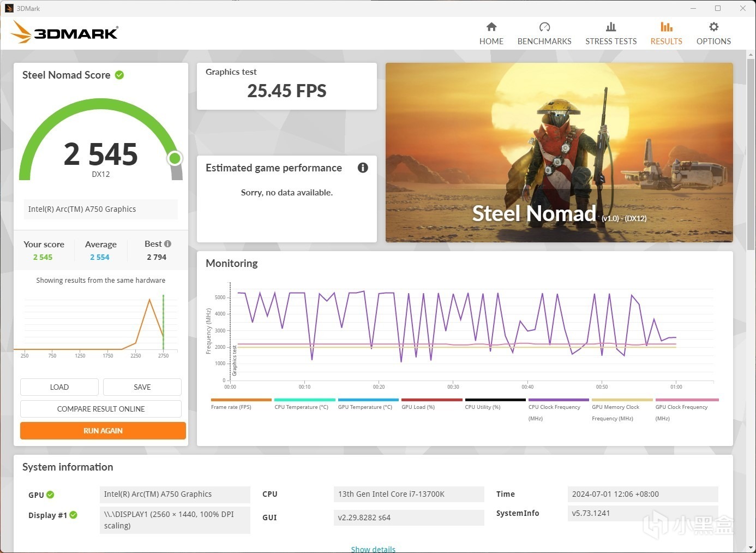This screenshot has width=756, height=553.
Task: Toggle the CPU Temperature (°C) legend entry
Action: click(x=304, y=404)
